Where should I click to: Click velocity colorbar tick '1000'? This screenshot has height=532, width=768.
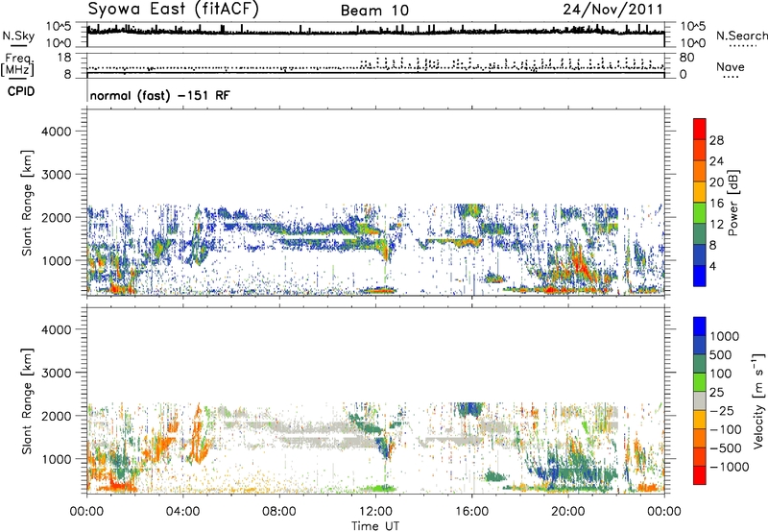[x=724, y=336]
